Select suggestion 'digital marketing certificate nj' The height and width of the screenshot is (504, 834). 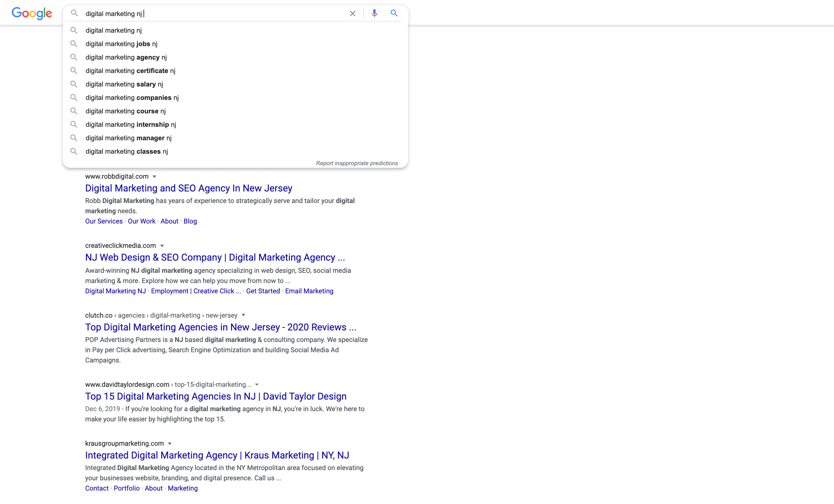235,71
